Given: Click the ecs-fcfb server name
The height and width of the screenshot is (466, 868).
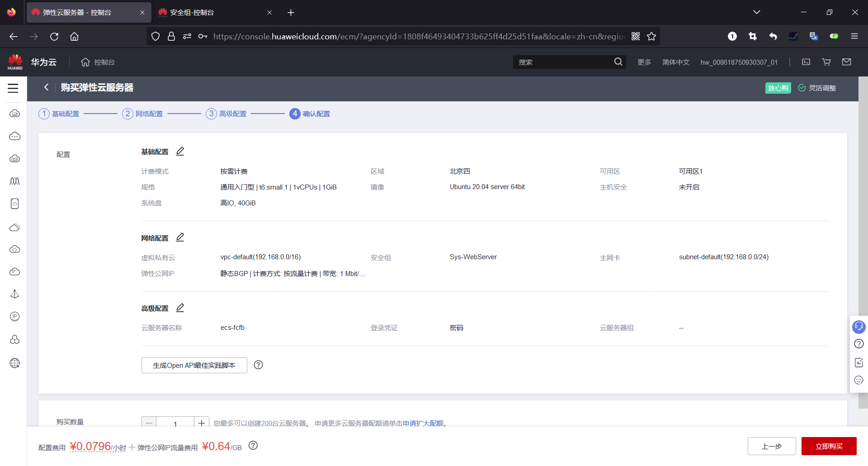Looking at the screenshot, I should click(x=232, y=328).
